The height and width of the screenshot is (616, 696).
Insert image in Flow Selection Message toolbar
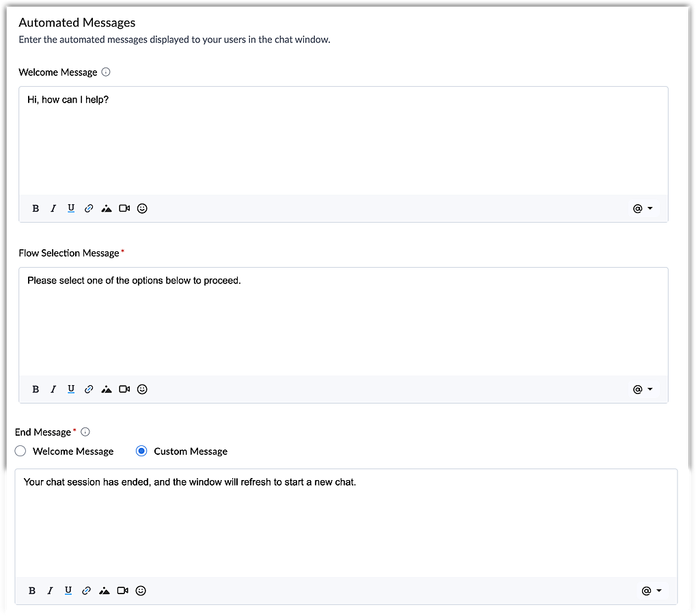coord(107,389)
